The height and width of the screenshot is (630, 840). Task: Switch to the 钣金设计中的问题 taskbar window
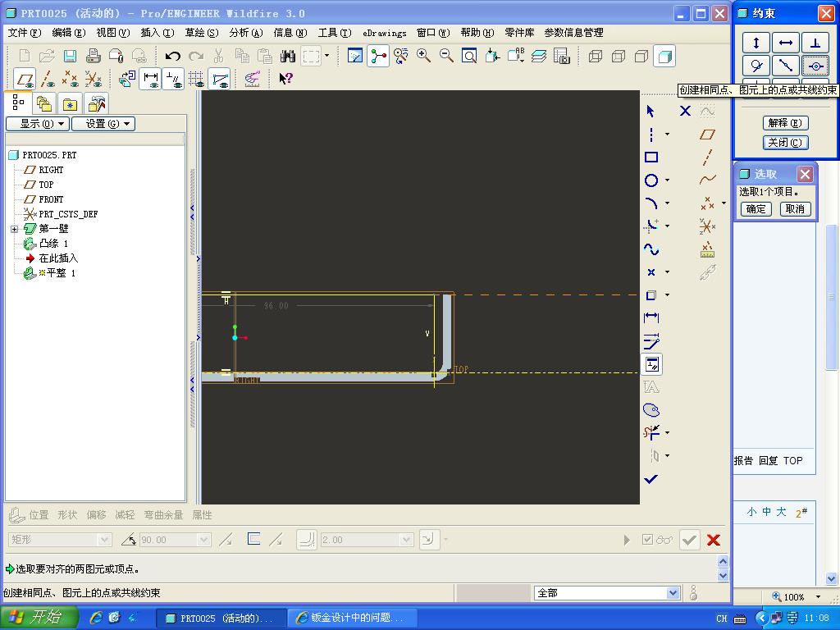pyautogui.click(x=351, y=618)
